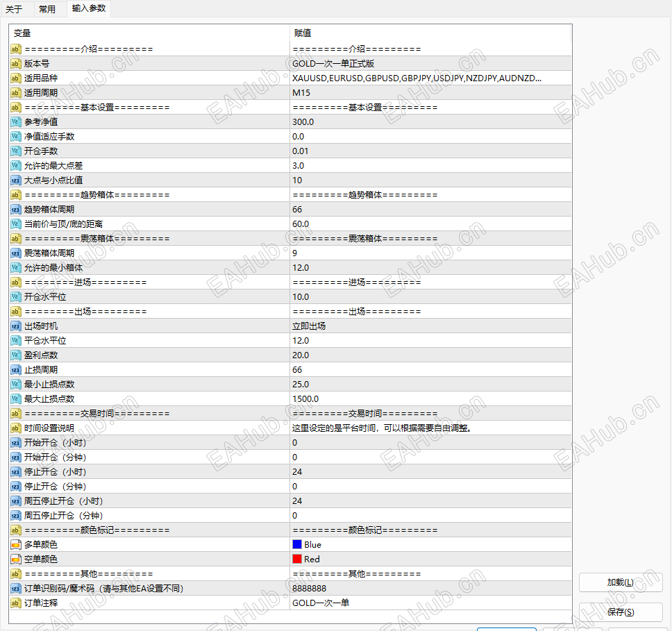This screenshot has width=672, height=631.
Task: Select the 平仓水平位 value 12.0
Action: 301,340
